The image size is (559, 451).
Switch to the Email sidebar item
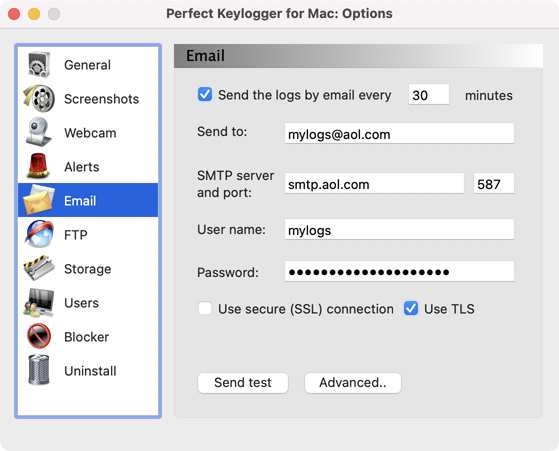pos(88,200)
